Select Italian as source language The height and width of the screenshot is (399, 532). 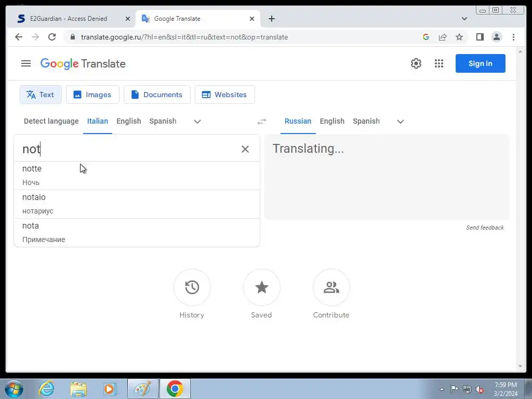98,121
